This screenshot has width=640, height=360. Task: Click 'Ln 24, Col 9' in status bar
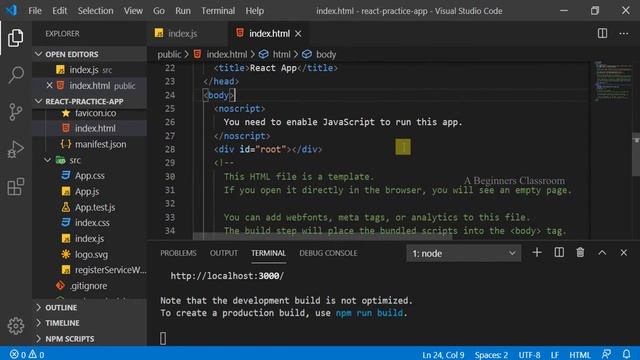coord(443,355)
